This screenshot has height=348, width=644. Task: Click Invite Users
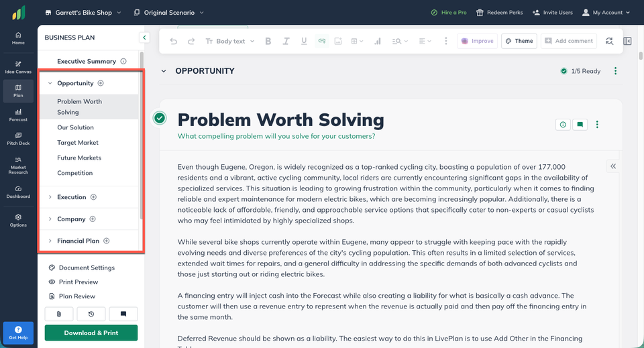pos(552,13)
